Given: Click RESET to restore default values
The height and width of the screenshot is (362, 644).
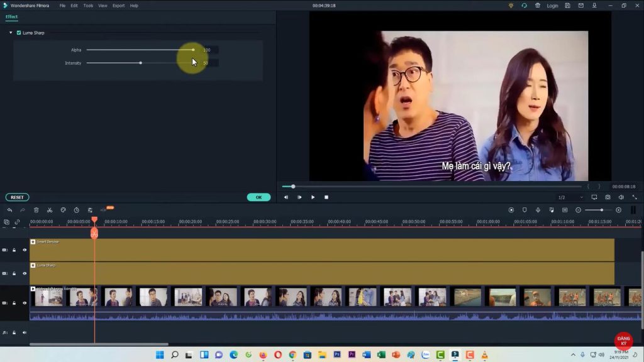Looking at the screenshot, I should (x=17, y=197).
